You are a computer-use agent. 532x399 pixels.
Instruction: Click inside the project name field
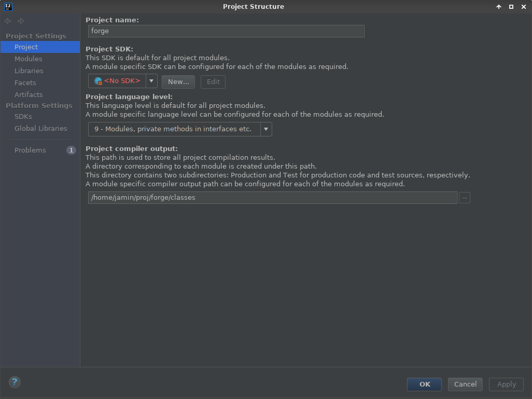pyautogui.click(x=226, y=31)
